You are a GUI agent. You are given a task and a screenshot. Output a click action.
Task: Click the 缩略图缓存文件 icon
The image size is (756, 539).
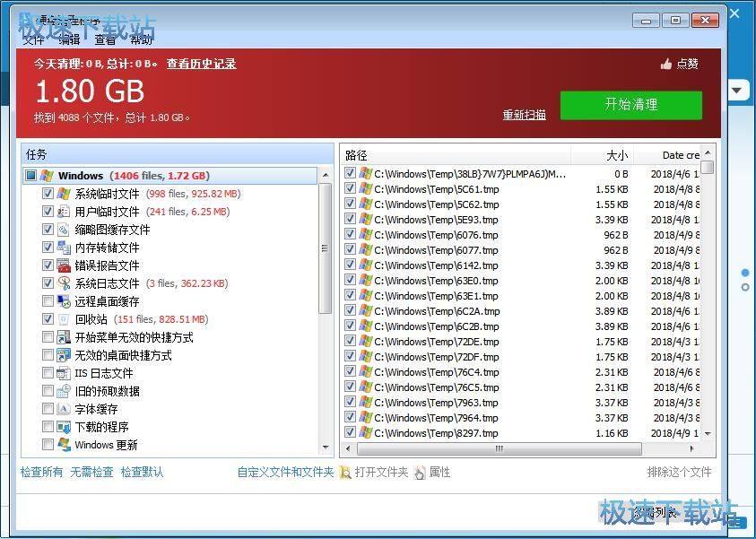(x=64, y=230)
